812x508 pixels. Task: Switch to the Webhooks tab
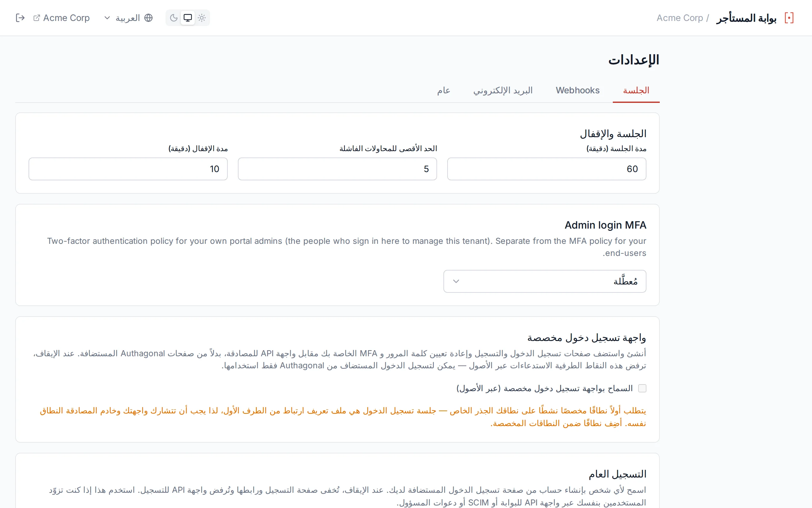(578, 90)
